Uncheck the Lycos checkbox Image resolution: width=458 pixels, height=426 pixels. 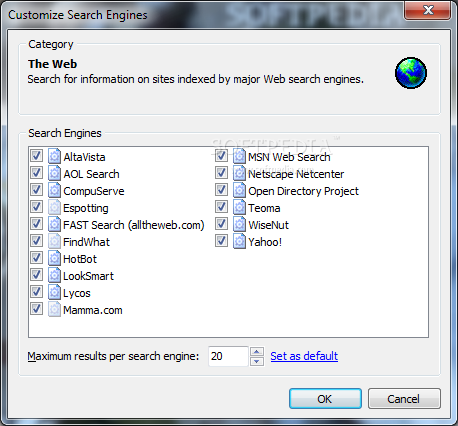tap(36, 292)
